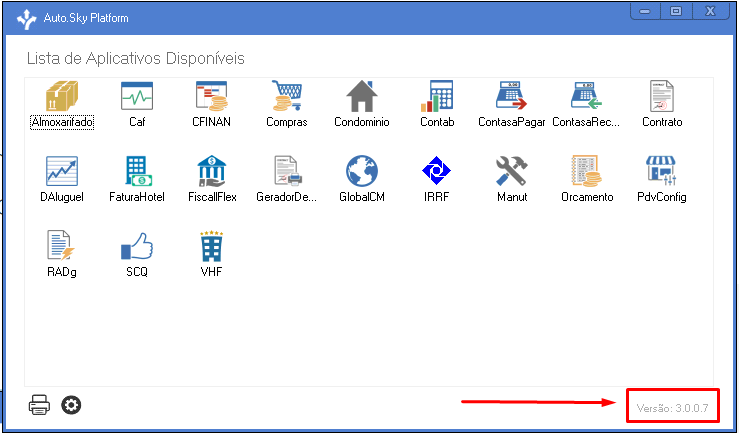Open the SCQ thumbs-up icon
The height and width of the screenshot is (433, 739).
[137, 245]
